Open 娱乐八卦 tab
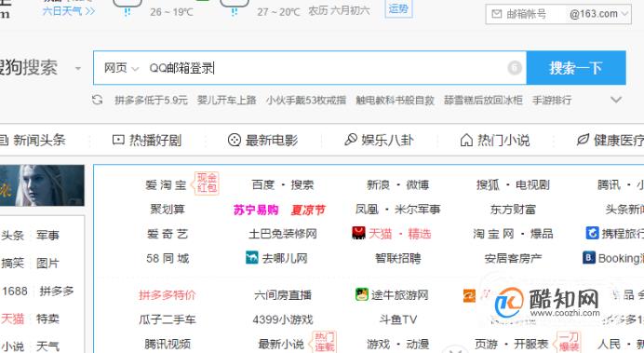Viewport: 644px width, 353px height. pos(387,140)
